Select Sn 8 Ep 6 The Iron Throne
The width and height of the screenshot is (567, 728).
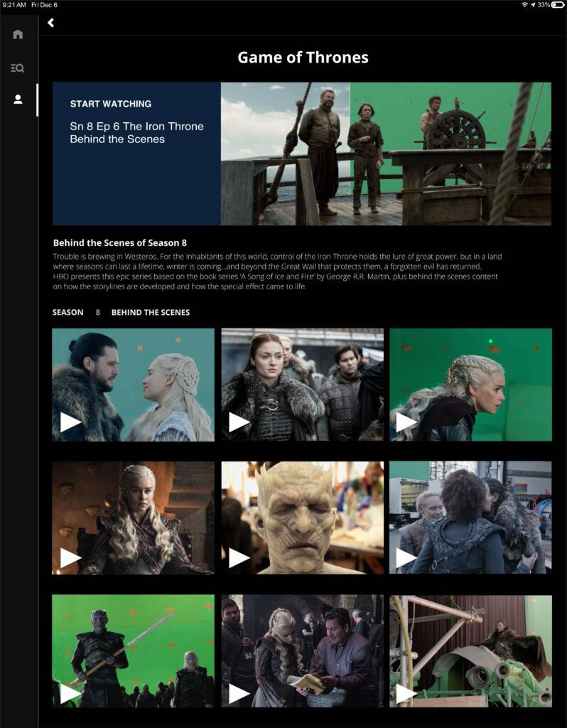click(136, 132)
